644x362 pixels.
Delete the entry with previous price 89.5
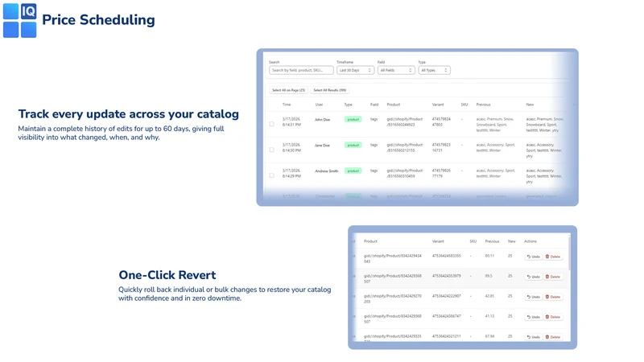point(553,277)
